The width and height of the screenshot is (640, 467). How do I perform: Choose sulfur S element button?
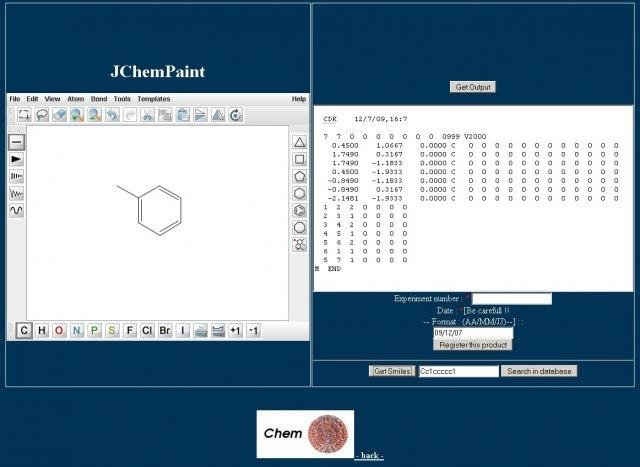pos(112,330)
